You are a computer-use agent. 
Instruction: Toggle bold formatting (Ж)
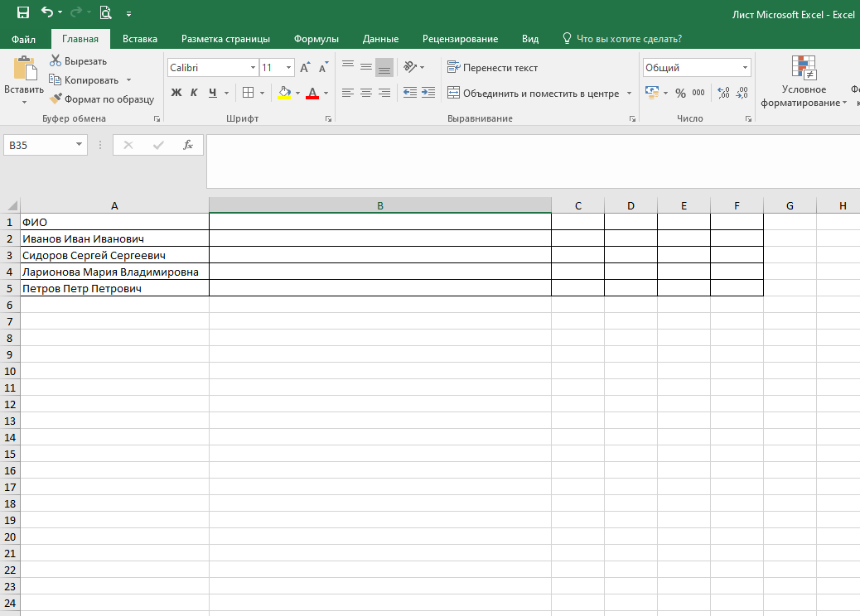176,93
